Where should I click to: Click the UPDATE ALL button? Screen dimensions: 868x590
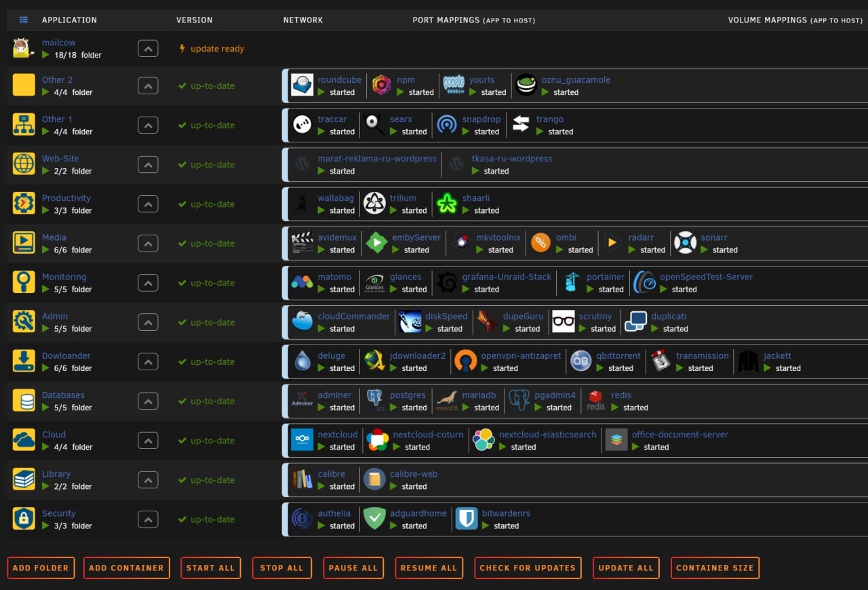click(x=626, y=568)
